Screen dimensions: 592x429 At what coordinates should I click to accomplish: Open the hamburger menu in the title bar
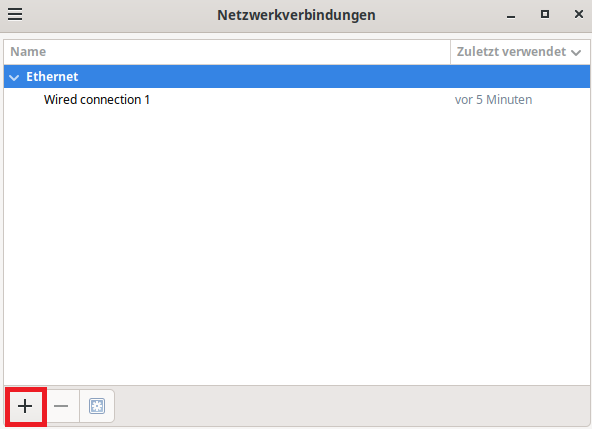(x=15, y=14)
